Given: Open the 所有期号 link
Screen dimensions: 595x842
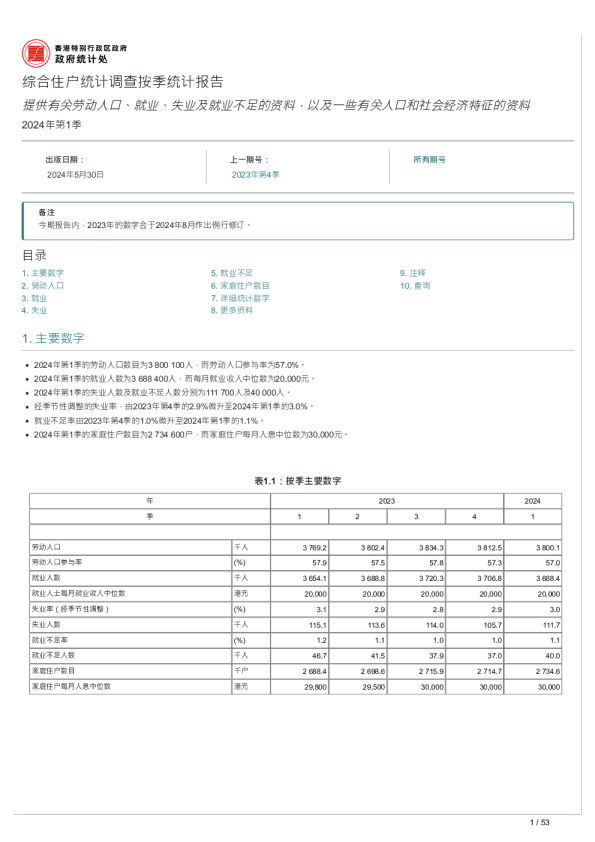Looking at the screenshot, I should pyautogui.click(x=429, y=159).
